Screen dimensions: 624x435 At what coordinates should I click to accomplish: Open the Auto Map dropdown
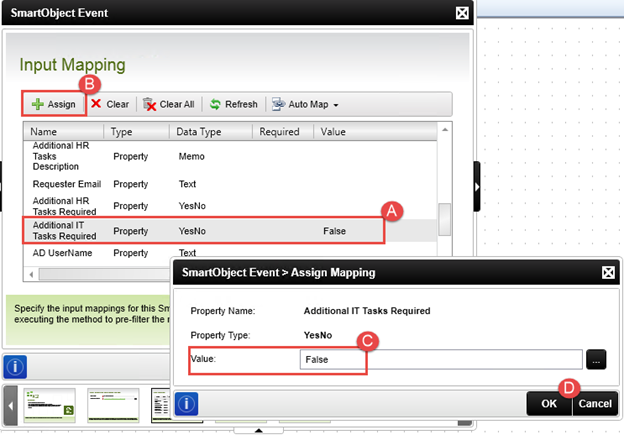[x=305, y=104]
